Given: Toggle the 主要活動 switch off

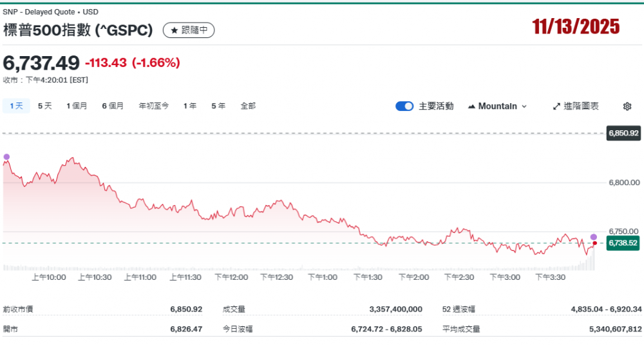Looking at the screenshot, I should click(404, 106).
